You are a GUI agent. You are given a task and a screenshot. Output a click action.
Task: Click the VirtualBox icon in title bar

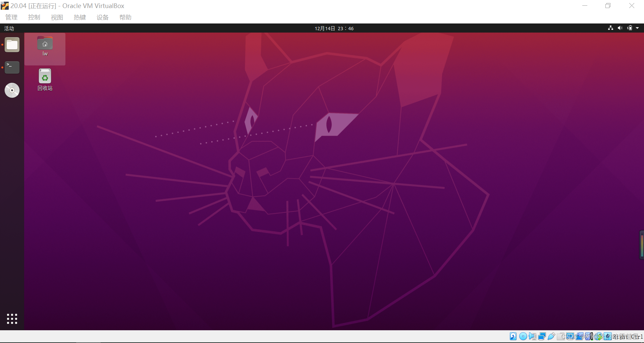(5, 6)
